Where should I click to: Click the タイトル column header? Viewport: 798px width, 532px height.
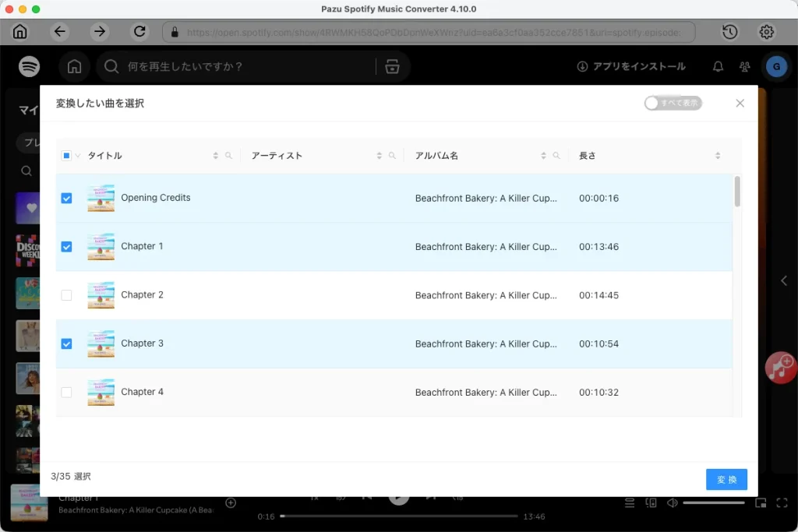pyautogui.click(x=105, y=156)
